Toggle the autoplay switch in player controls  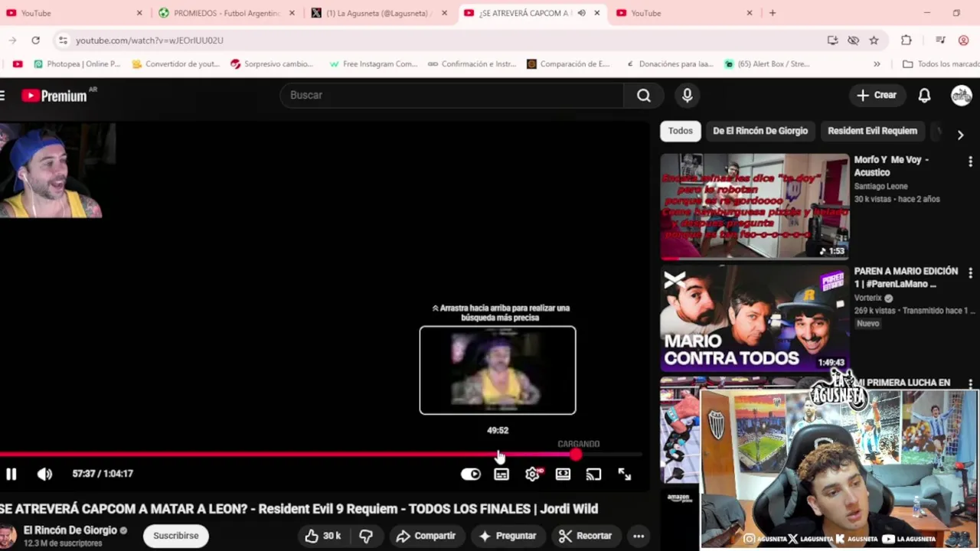pyautogui.click(x=470, y=474)
